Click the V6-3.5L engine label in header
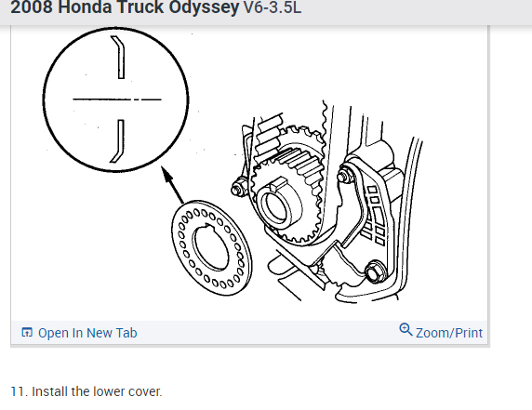The height and width of the screenshot is (410, 532). tap(273, 7)
